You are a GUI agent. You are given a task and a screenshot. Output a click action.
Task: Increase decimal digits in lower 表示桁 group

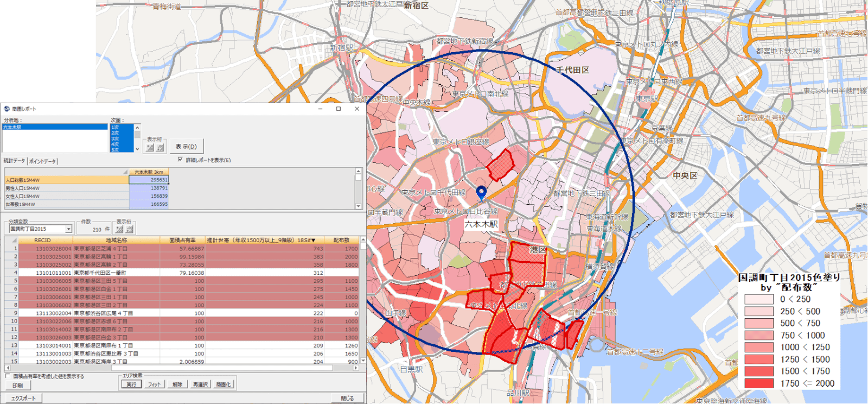click(119, 229)
